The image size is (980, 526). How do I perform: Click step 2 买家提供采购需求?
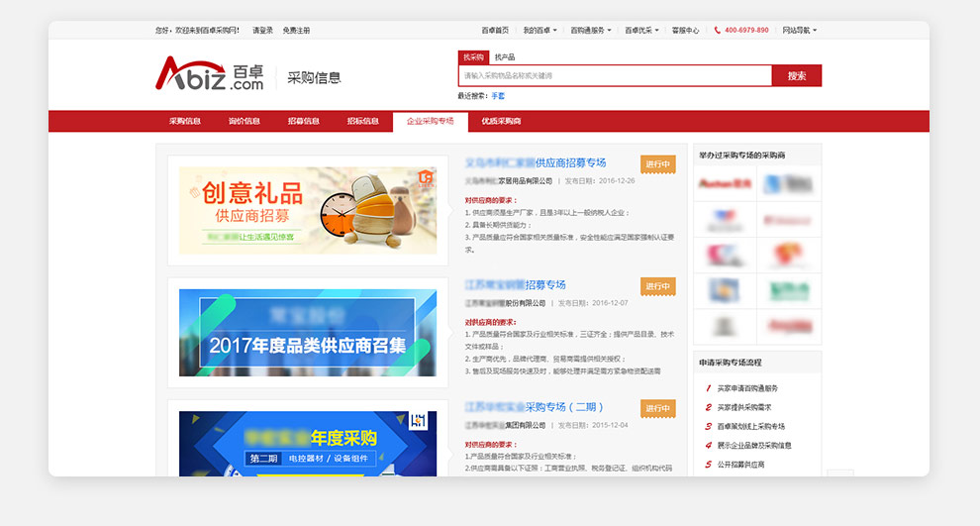[x=743, y=407]
